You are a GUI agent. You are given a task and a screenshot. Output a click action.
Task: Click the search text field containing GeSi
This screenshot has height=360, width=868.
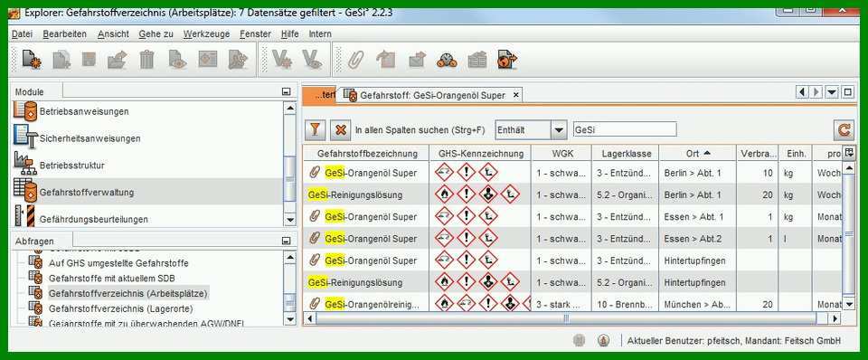click(x=625, y=129)
